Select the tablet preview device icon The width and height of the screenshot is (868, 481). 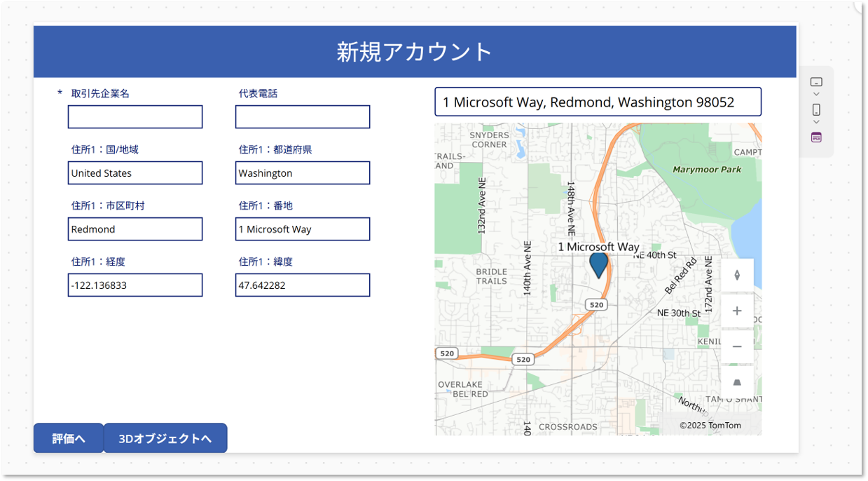816,82
